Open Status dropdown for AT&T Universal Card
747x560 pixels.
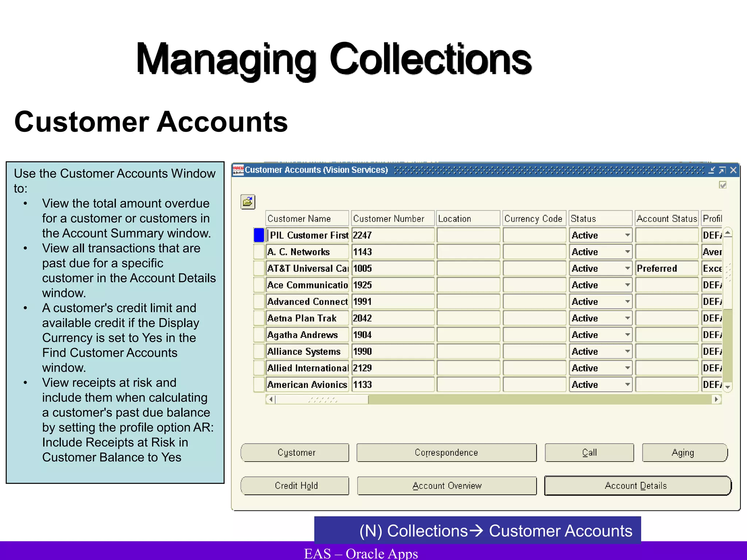click(x=627, y=268)
